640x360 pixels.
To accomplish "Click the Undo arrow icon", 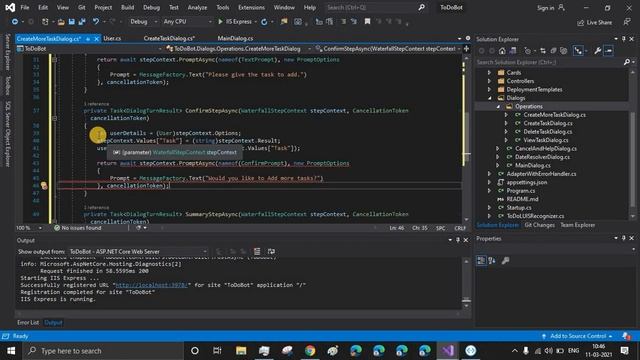I will (x=96, y=22).
